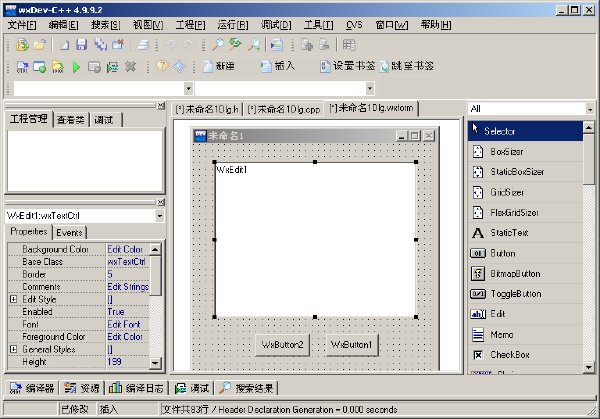600x419 pixels.
Task: Click the replace icon with green arrows
Action: 235,45
